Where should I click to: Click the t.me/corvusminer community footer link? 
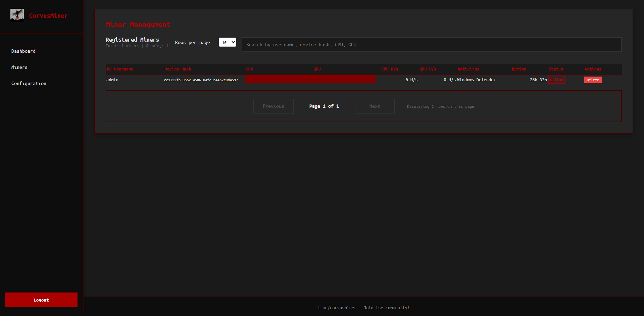tap(363, 308)
